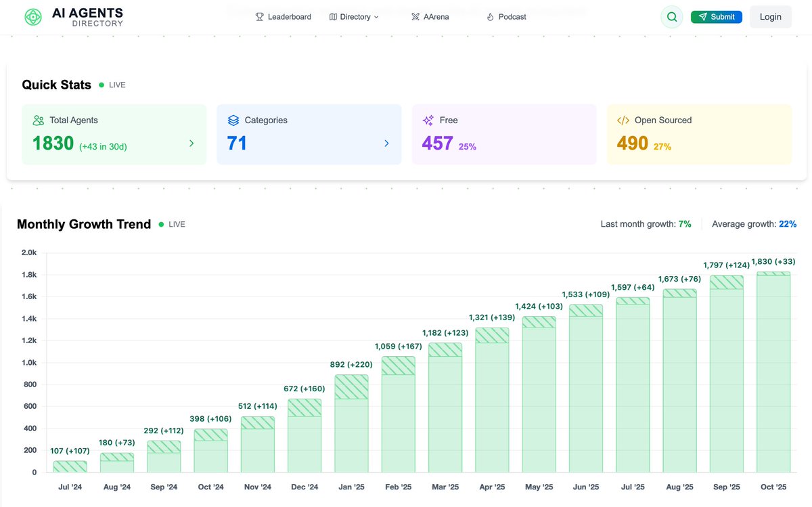Select the Categories stack icon

234,120
